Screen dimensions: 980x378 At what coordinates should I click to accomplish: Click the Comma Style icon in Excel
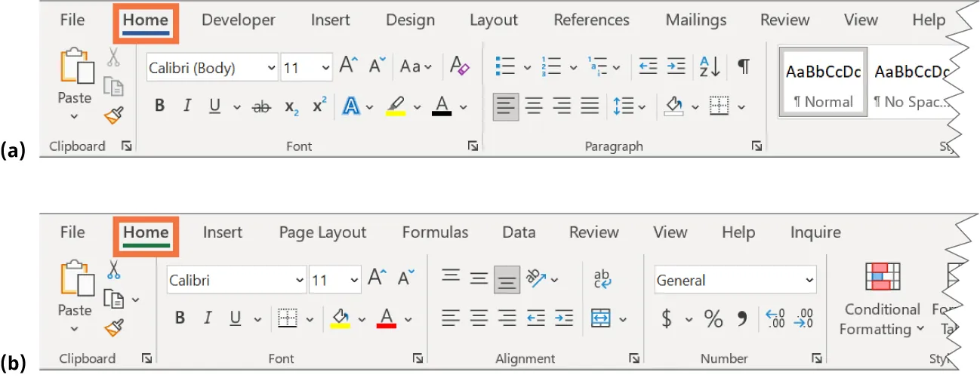[742, 318]
